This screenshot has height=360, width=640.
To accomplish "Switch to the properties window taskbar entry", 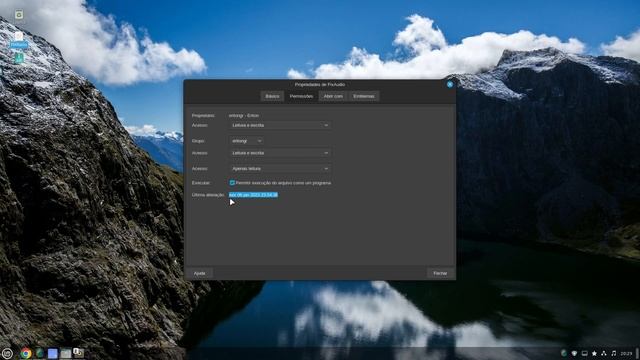I will pyautogui.click(x=78, y=353).
